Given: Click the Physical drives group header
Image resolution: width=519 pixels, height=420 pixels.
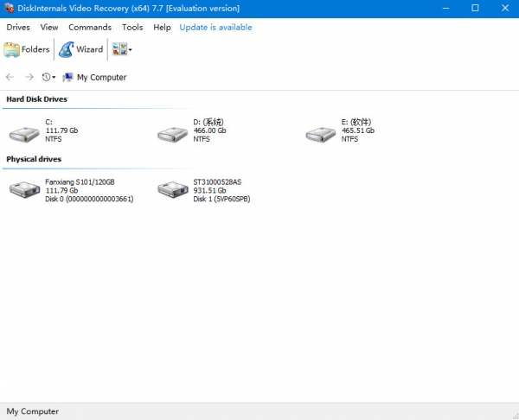Looking at the screenshot, I should (x=34, y=159).
